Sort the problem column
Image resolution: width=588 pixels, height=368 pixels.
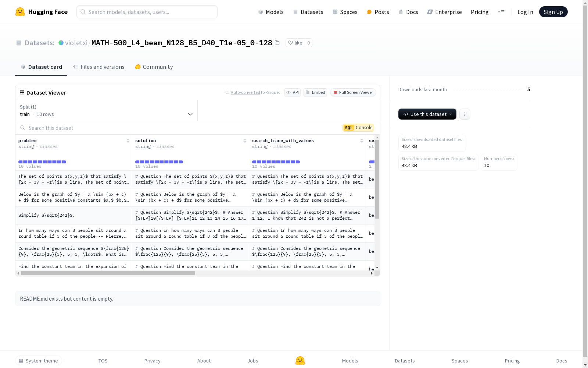click(x=128, y=141)
